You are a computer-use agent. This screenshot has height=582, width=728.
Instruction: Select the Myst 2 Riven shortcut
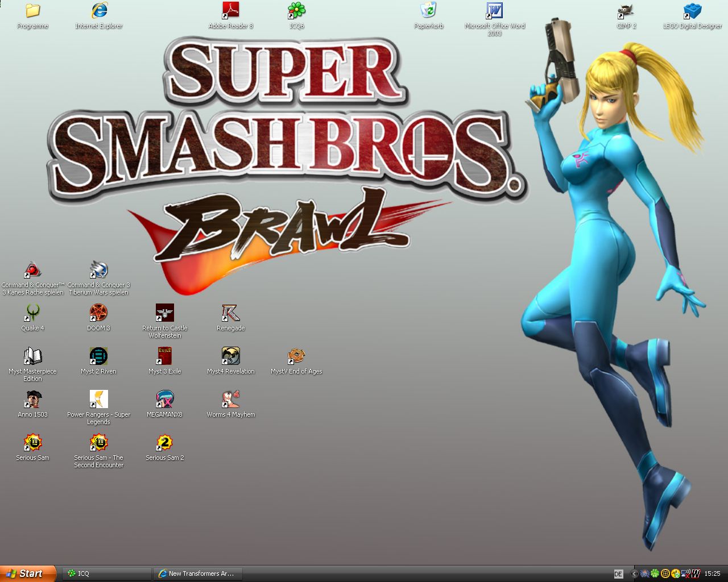tap(98, 356)
